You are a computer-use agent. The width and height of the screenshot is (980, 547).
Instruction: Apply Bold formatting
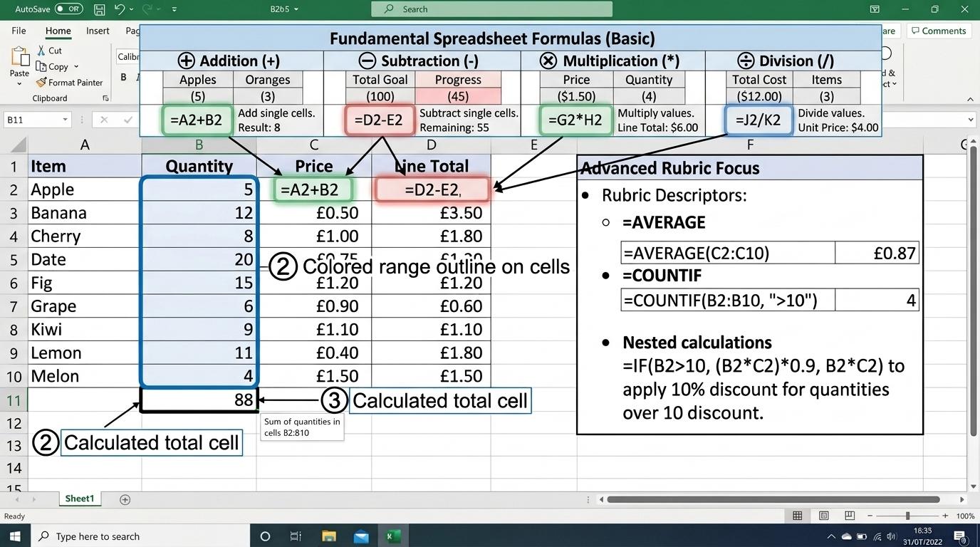pos(123,77)
